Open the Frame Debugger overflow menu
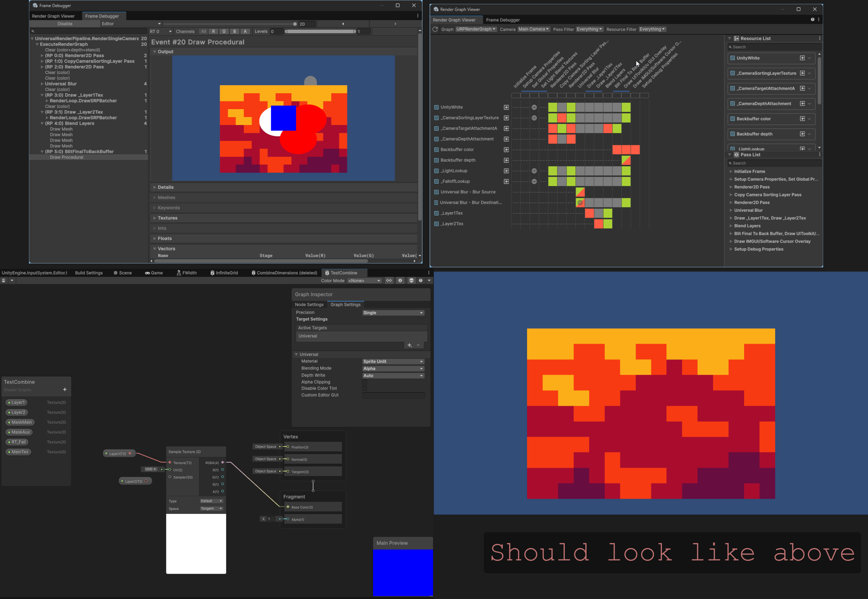868x599 pixels. (418, 16)
